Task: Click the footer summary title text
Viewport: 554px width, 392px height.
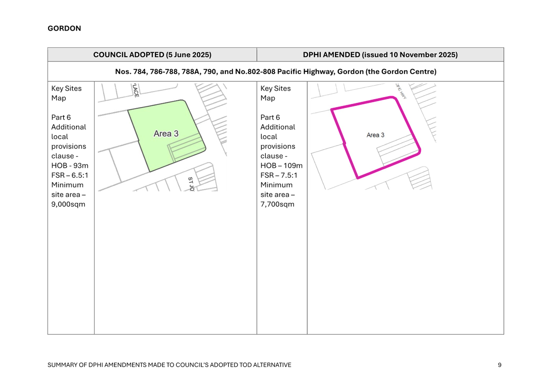Action: coord(169,365)
